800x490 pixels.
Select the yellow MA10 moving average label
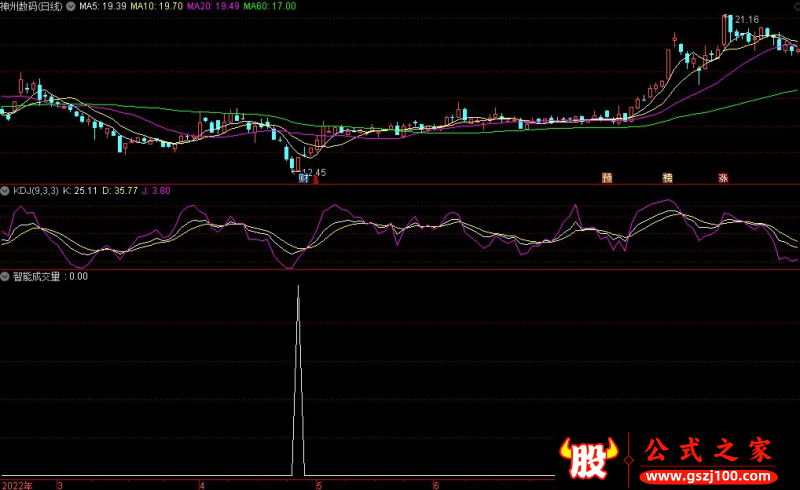click(x=157, y=6)
